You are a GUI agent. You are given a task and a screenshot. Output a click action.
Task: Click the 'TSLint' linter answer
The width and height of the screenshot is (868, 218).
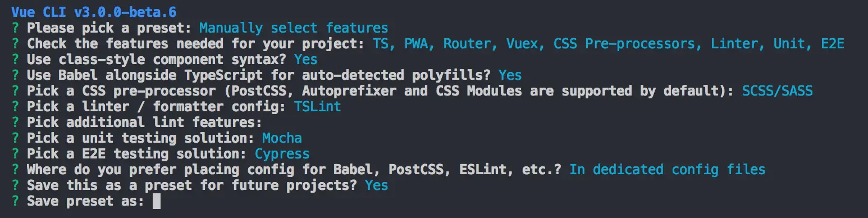click(x=317, y=106)
